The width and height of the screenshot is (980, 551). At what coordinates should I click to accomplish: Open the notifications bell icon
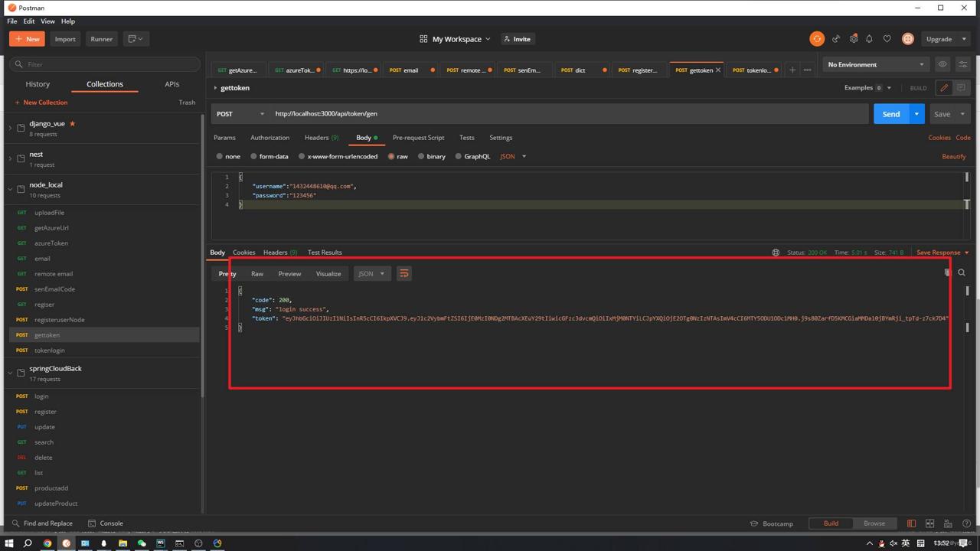(x=869, y=39)
